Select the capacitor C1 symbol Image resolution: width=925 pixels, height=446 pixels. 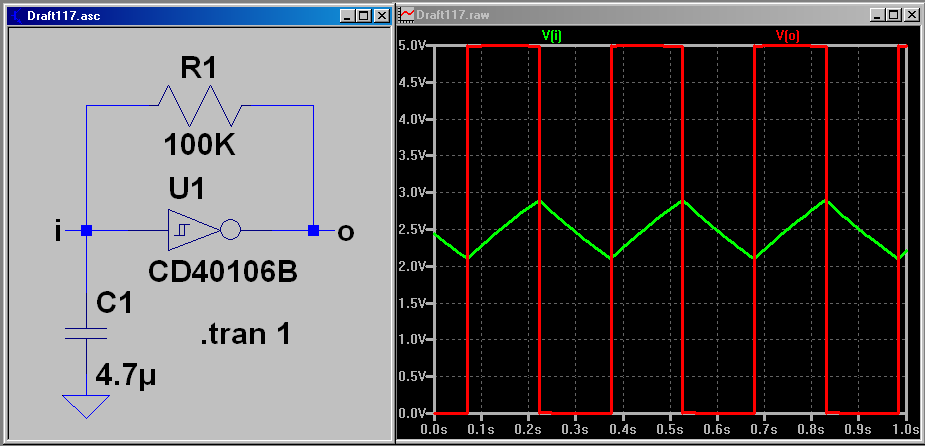click(x=86, y=333)
